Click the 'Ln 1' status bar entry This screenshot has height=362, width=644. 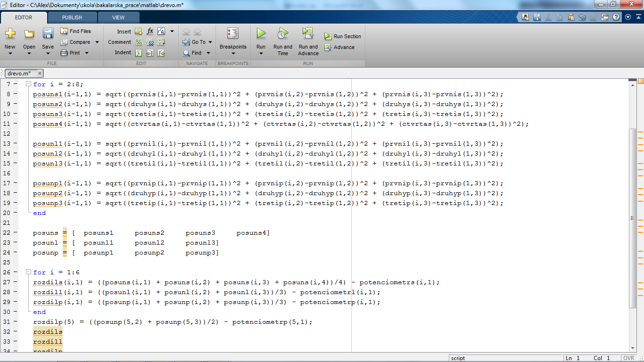572,358
